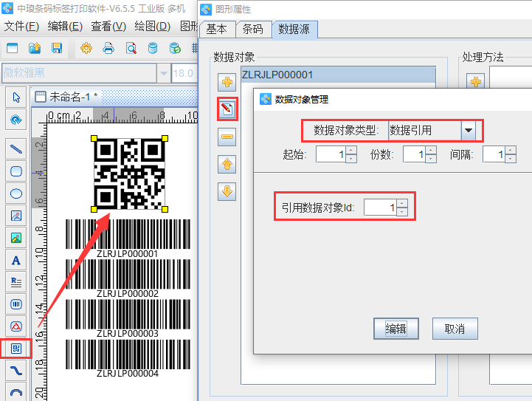532x401 pixels.
Task: Switch to the 基本 tab
Action: 216,30
